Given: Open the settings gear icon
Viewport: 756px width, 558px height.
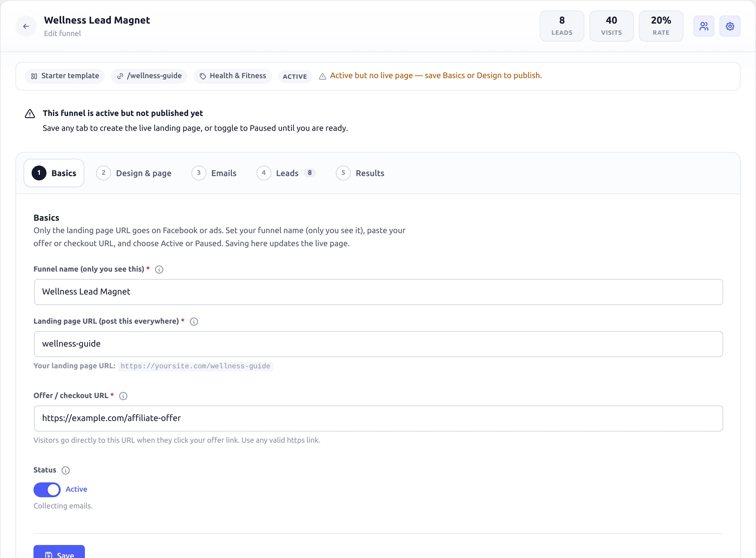Looking at the screenshot, I should click(730, 26).
